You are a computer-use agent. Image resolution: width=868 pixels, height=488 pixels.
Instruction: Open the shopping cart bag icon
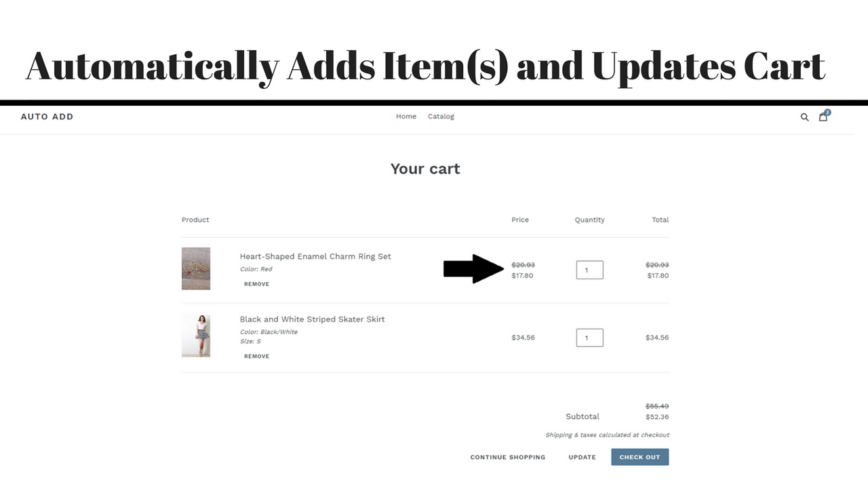tap(823, 117)
